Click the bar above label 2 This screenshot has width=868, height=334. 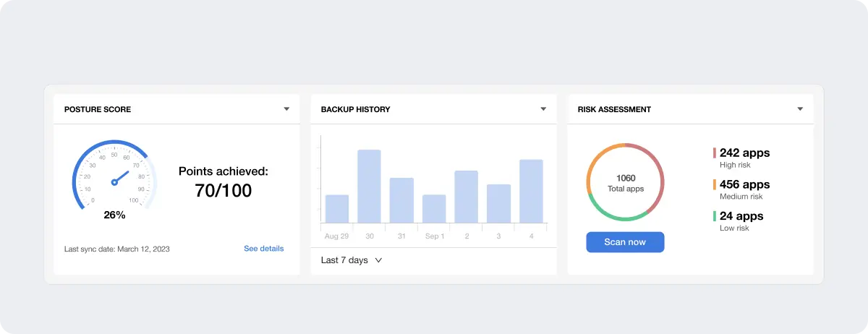467,197
